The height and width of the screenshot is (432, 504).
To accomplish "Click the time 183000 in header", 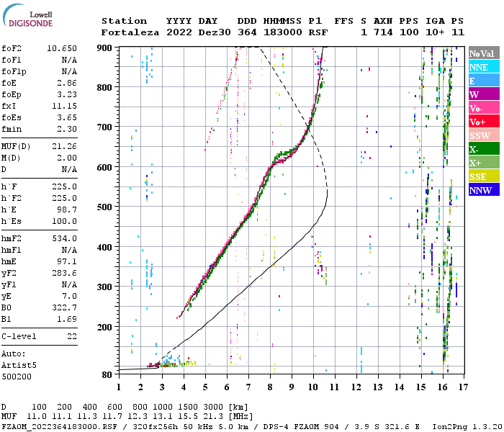I will (282, 32).
